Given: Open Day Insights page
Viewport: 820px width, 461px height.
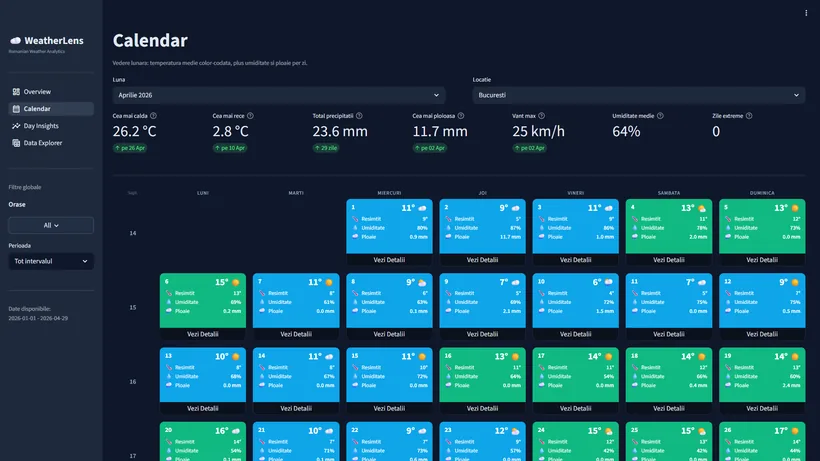Looking at the screenshot, I should click(51, 126).
